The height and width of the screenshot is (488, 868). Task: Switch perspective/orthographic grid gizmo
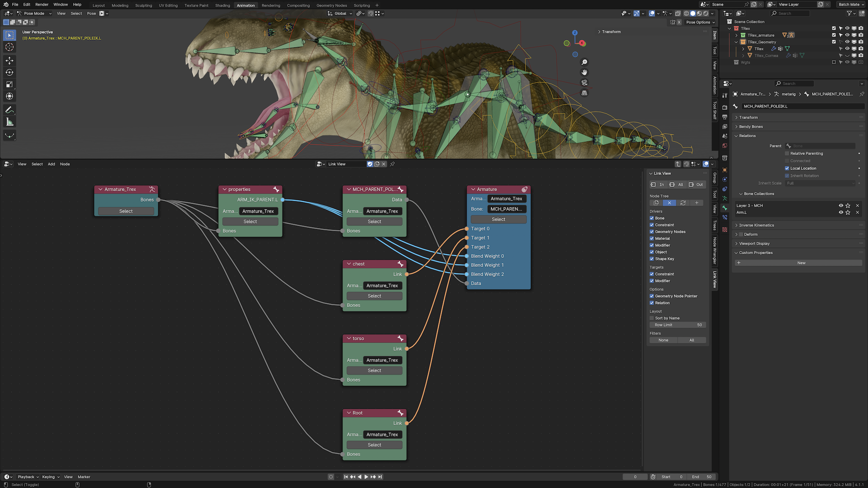pos(584,93)
